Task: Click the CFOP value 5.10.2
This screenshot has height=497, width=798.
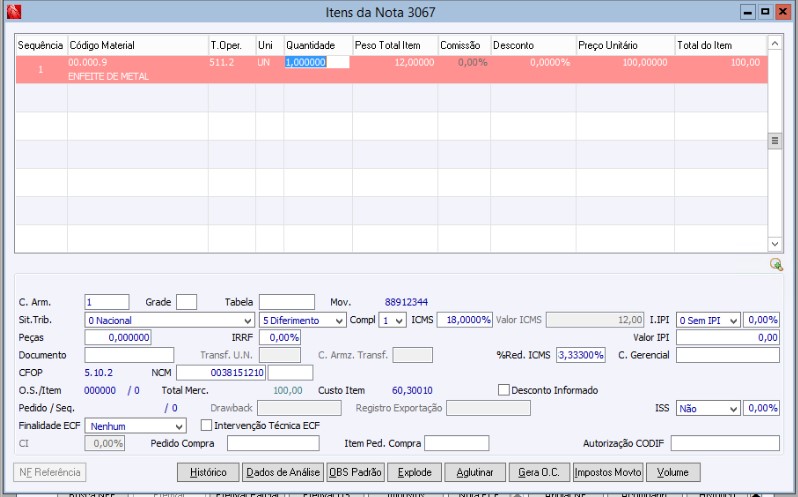Action: tap(99, 373)
